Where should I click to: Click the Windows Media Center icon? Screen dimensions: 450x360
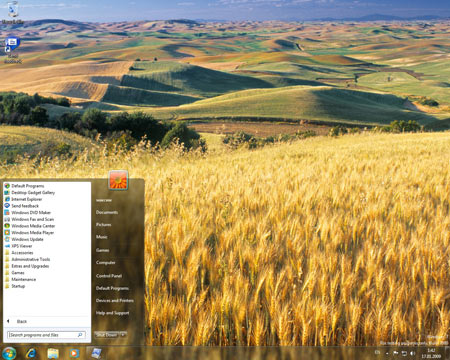coord(7,226)
